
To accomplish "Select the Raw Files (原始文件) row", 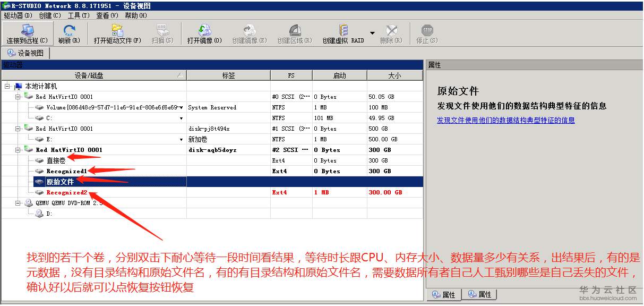I will tap(212, 182).
